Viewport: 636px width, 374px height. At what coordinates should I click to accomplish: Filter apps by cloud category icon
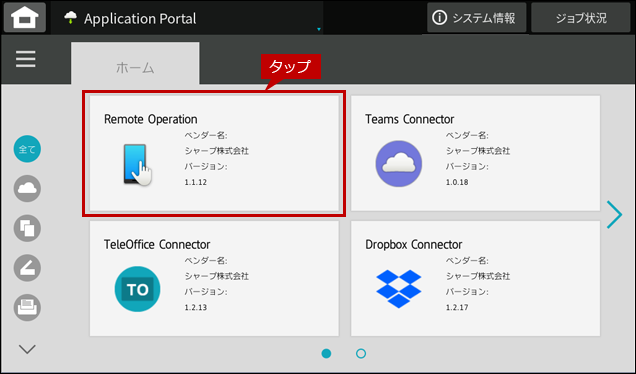tap(27, 189)
